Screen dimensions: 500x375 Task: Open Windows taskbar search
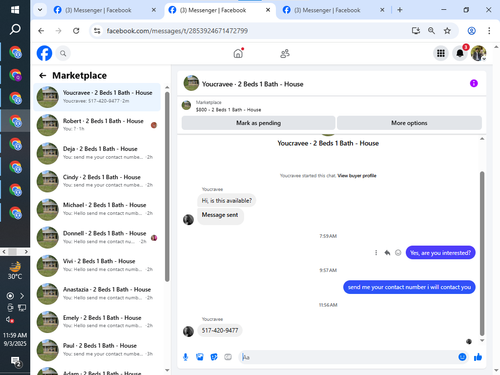point(15,29)
